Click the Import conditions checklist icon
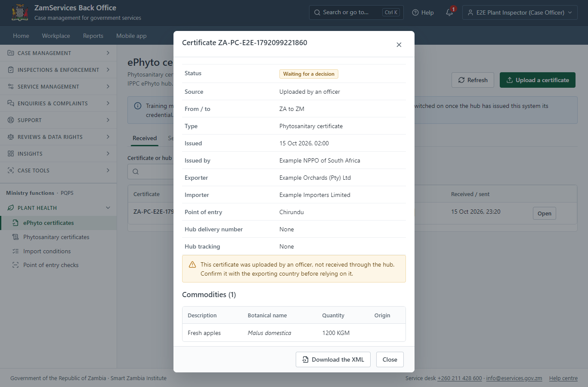The width and height of the screenshot is (588, 387). [15, 251]
